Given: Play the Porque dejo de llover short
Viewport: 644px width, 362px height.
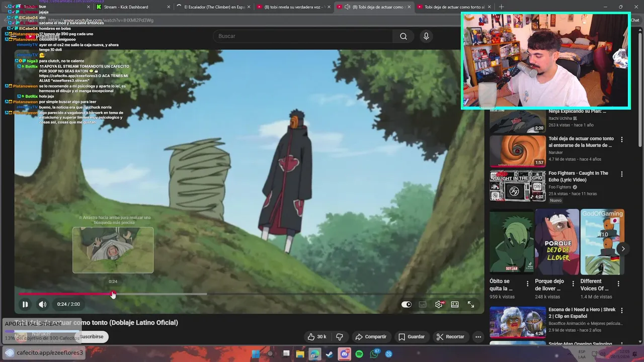Looking at the screenshot, I should point(557,242).
